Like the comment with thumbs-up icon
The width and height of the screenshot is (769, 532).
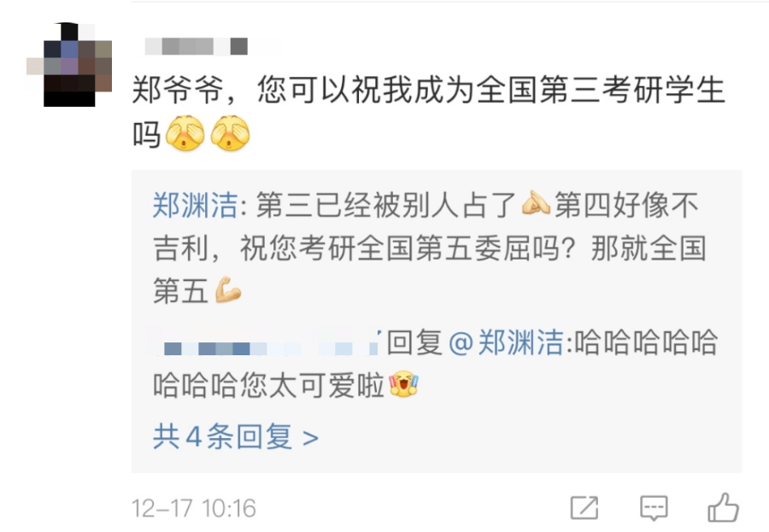point(724,507)
